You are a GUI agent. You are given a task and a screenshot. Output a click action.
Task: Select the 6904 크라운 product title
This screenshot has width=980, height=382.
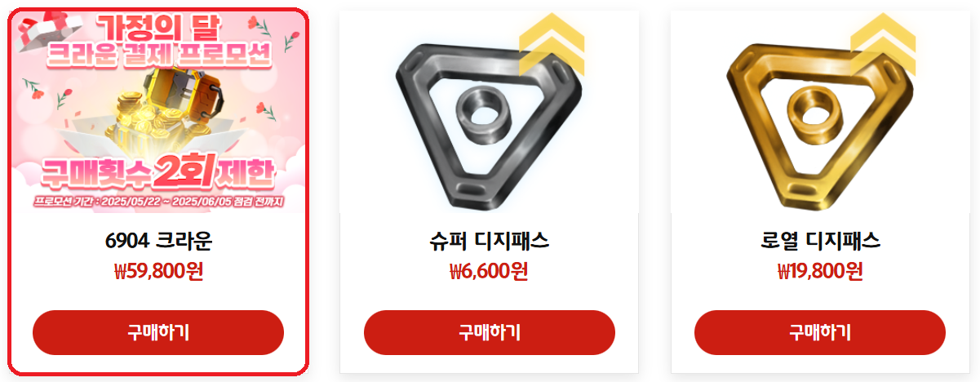[158, 242]
